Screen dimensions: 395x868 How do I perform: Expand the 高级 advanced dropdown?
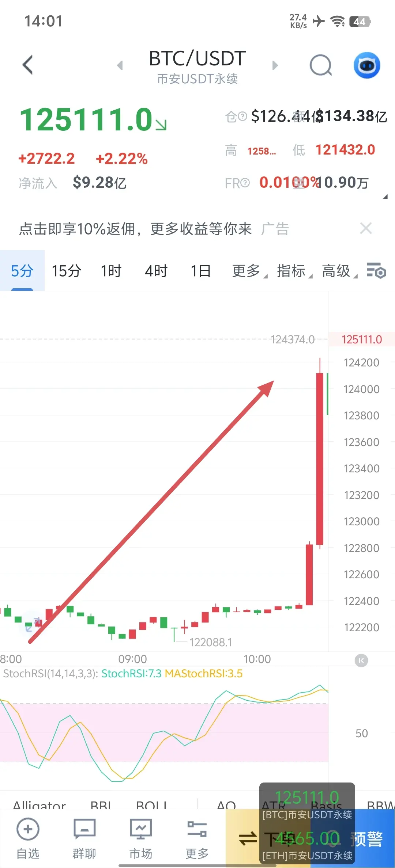[339, 271]
